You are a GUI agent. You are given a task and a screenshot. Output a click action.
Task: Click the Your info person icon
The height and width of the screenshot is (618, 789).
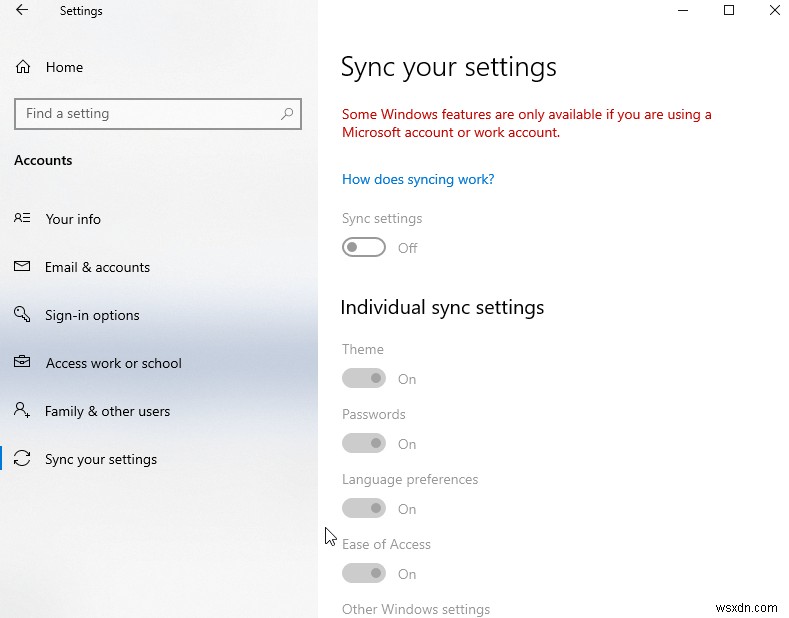click(22, 218)
